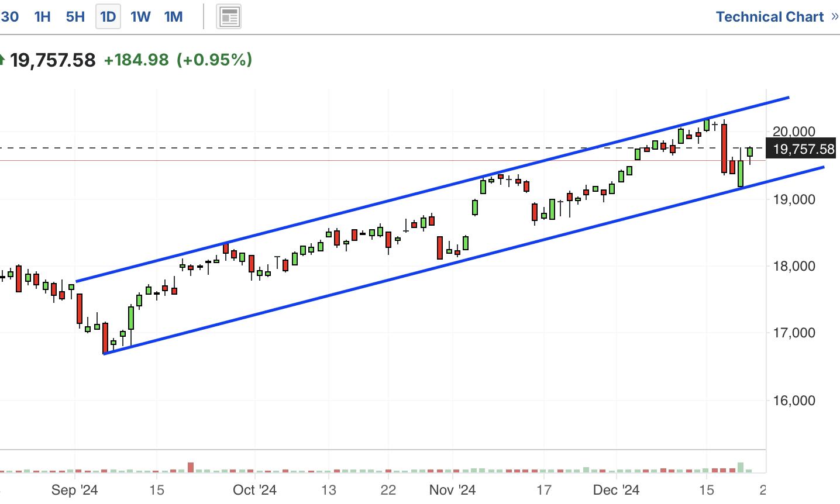Click the 16,000 price axis label
The width and height of the screenshot is (840, 504).
coord(794,401)
